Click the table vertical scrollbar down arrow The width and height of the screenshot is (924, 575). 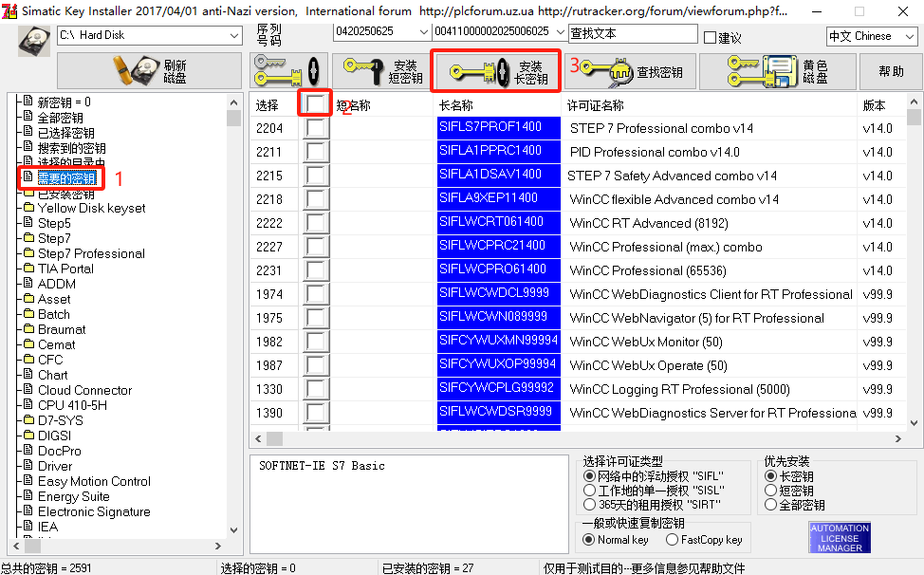(914, 422)
